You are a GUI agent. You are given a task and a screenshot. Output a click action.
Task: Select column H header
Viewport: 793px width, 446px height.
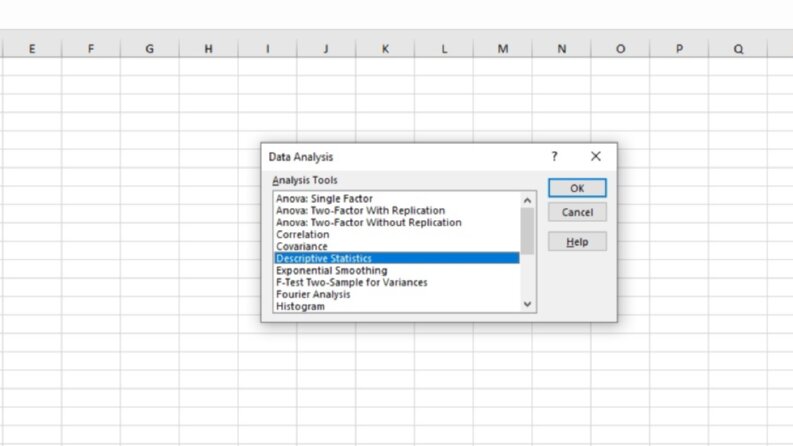pyautogui.click(x=208, y=49)
